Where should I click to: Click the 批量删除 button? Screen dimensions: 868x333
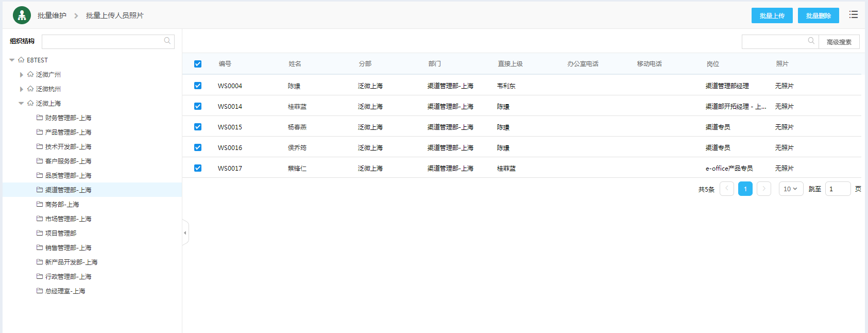[818, 15]
